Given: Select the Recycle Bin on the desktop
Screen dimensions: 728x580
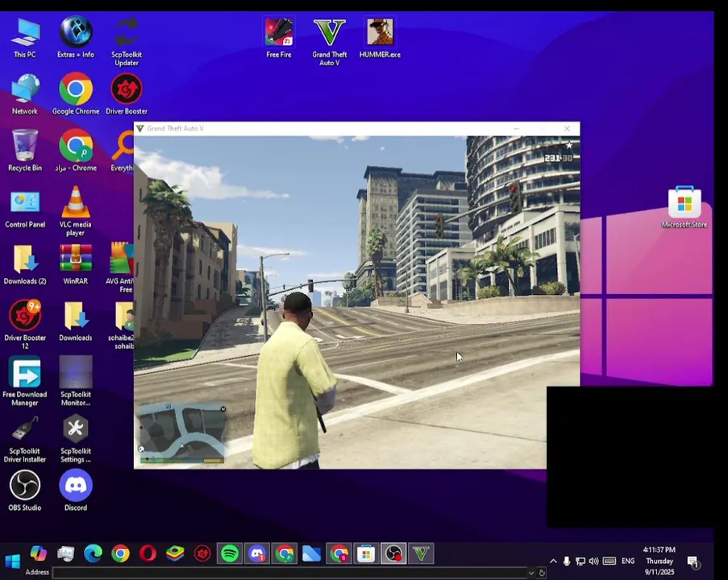Looking at the screenshot, I should (x=25, y=151).
